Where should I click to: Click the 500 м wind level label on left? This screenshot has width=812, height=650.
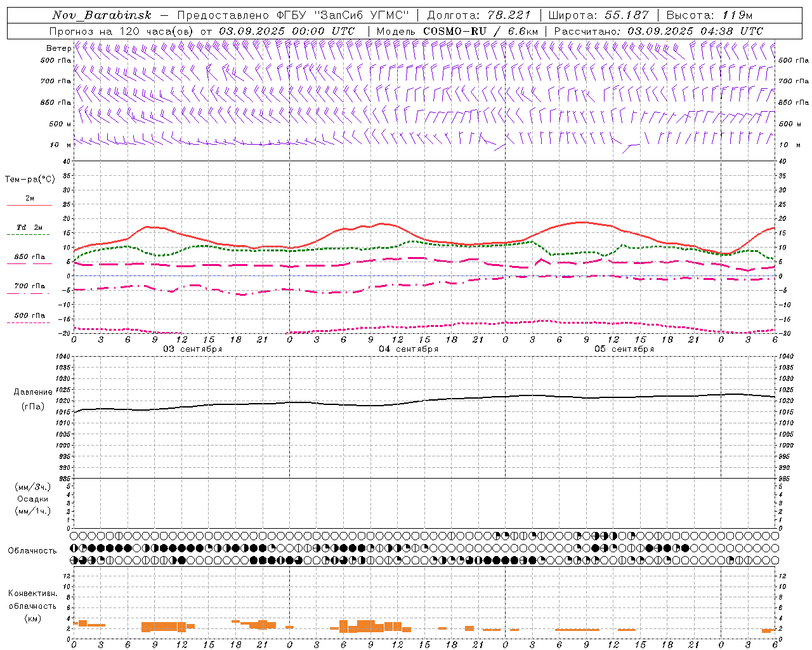coord(60,124)
